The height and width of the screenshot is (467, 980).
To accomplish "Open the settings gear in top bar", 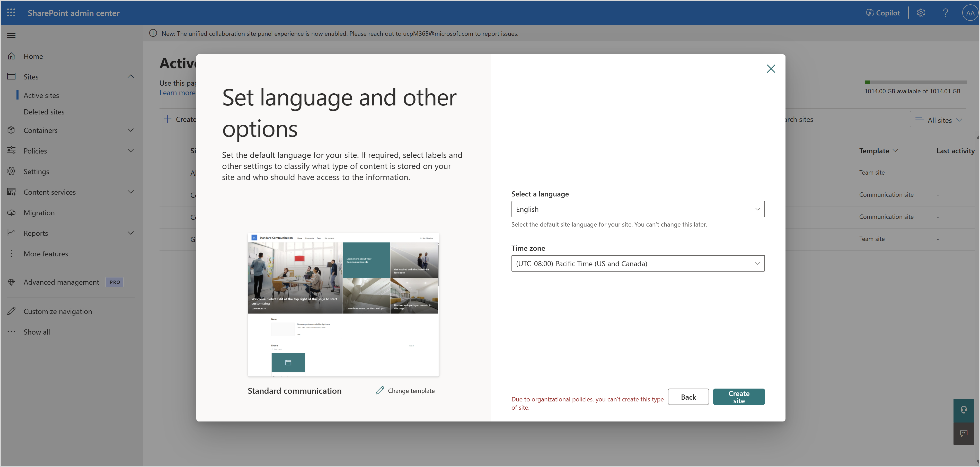I will coord(921,13).
